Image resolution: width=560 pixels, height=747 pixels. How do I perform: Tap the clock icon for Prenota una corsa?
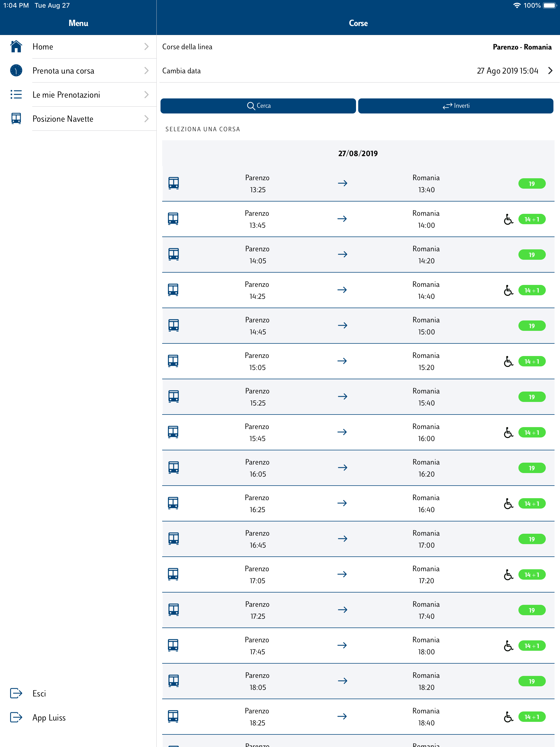click(16, 71)
